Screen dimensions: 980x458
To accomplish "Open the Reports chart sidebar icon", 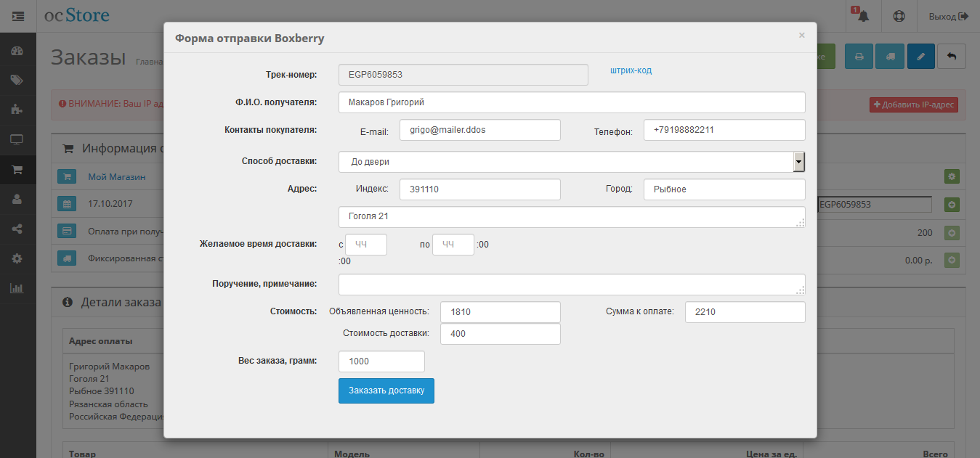I will coord(17,288).
